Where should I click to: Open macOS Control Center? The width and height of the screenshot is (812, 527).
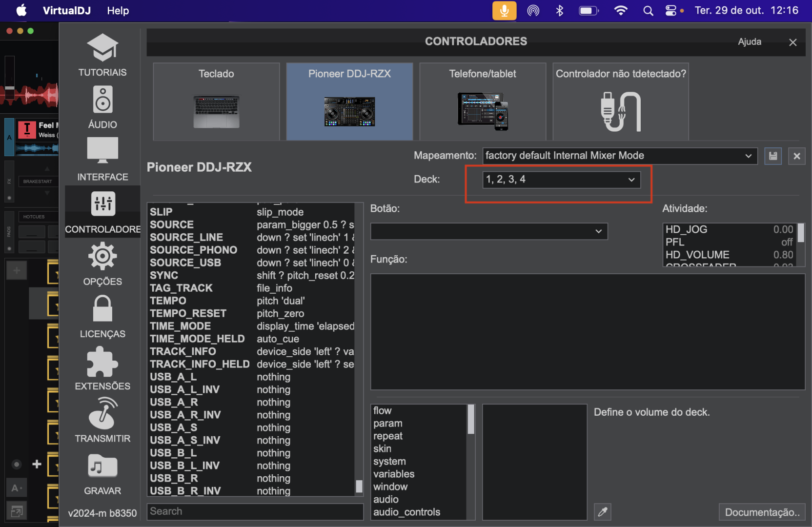671,11
